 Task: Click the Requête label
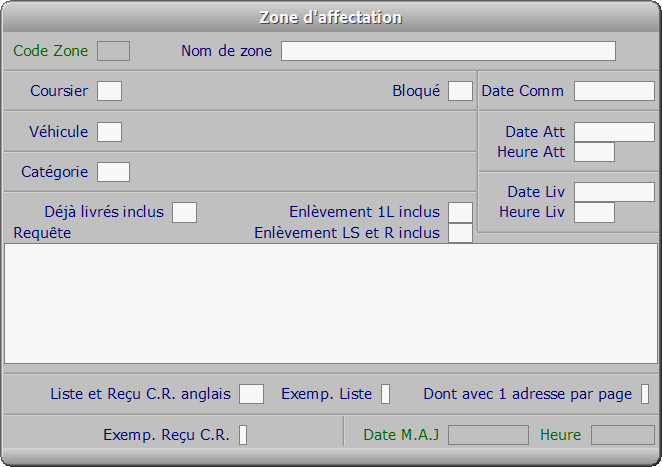point(42,233)
